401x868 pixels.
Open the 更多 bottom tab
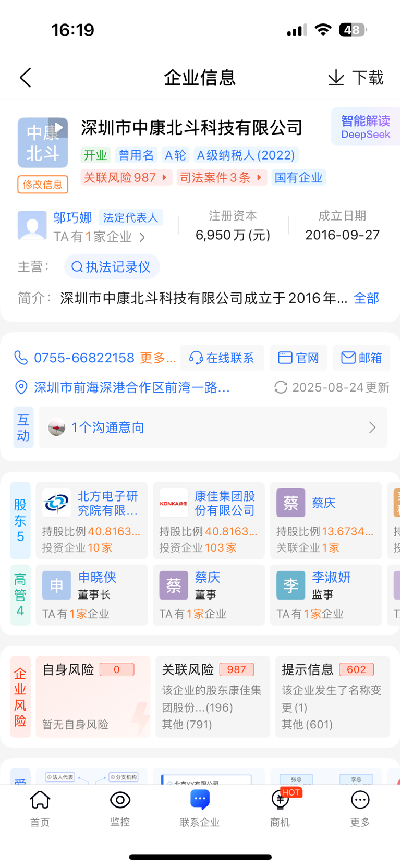[360, 809]
